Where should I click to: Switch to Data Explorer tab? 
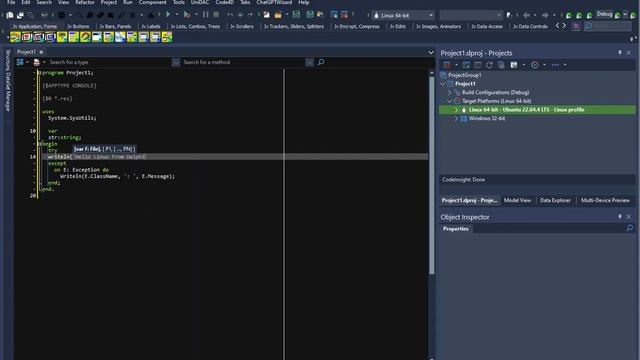click(555, 200)
